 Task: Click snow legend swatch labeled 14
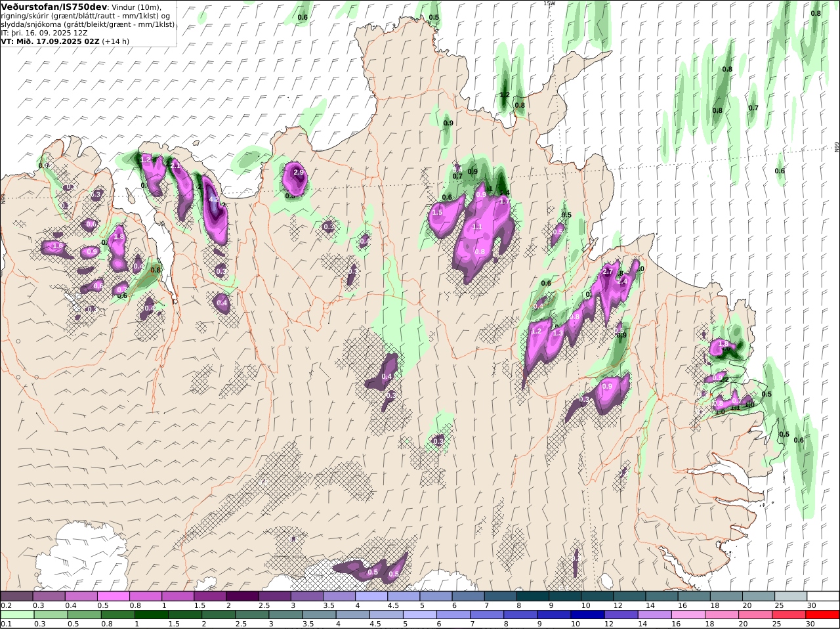pyautogui.click(x=661, y=596)
